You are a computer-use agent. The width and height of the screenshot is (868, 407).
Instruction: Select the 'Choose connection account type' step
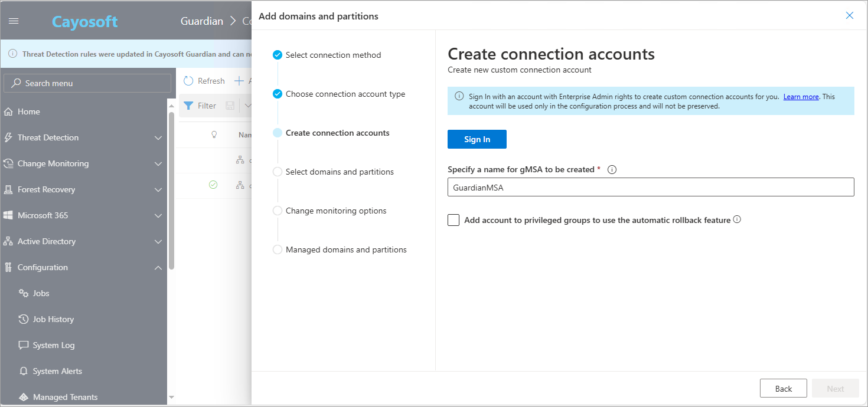coord(345,94)
